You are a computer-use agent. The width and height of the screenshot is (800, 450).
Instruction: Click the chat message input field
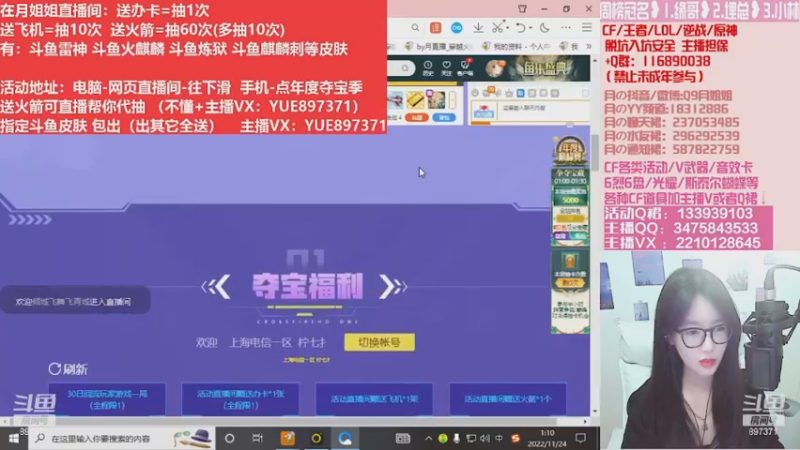click(543, 109)
